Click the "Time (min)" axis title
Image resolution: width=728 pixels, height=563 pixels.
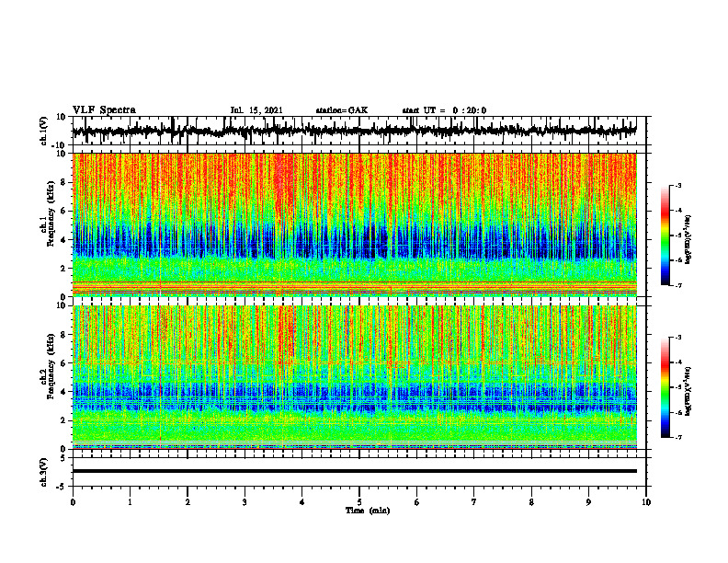pyautogui.click(x=368, y=511)
